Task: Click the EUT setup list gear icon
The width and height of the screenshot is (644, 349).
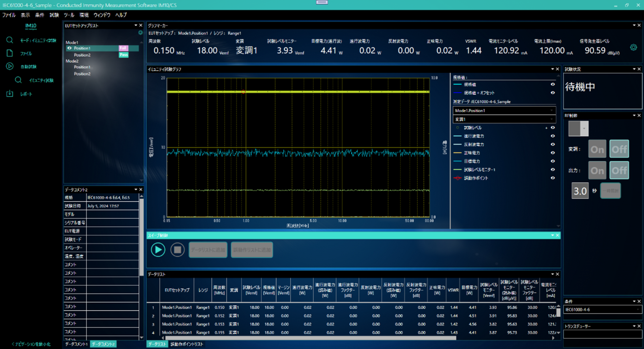Action: click(x=140, y=33)
